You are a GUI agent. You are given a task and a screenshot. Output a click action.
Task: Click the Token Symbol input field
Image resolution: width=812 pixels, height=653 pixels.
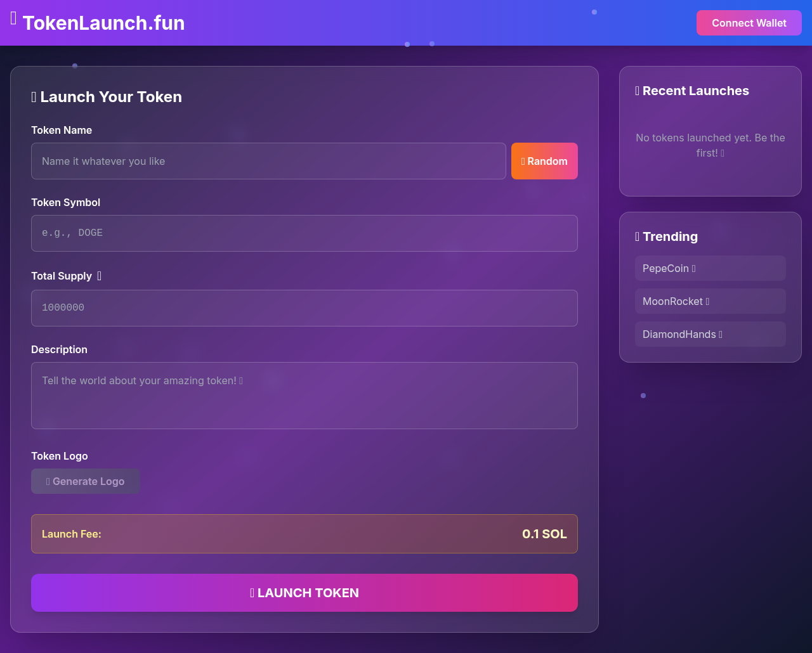(304, 233)
